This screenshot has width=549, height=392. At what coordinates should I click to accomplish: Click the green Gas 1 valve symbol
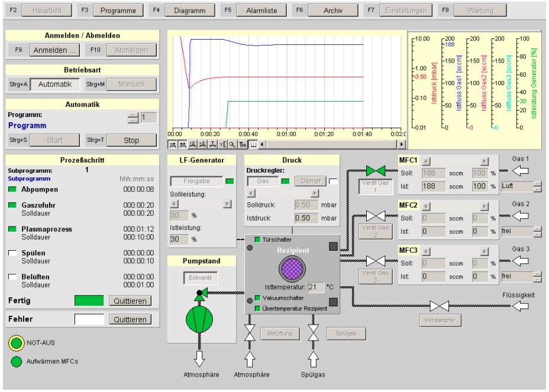pyautogui.click(x=376, y=171)
